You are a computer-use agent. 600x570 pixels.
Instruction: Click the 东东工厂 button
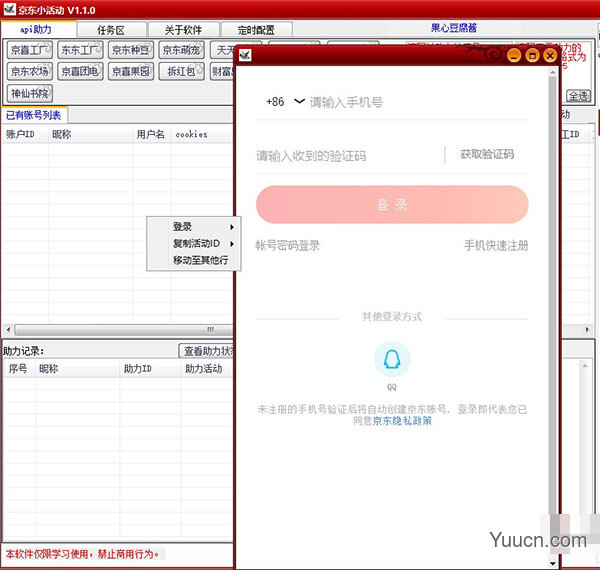[80, 50]
